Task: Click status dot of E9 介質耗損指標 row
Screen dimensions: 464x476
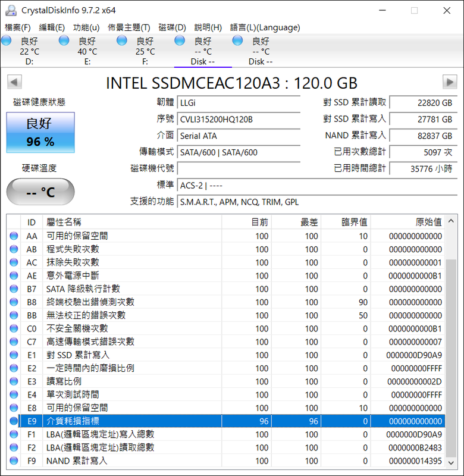Action: click(x=14, y=421)
